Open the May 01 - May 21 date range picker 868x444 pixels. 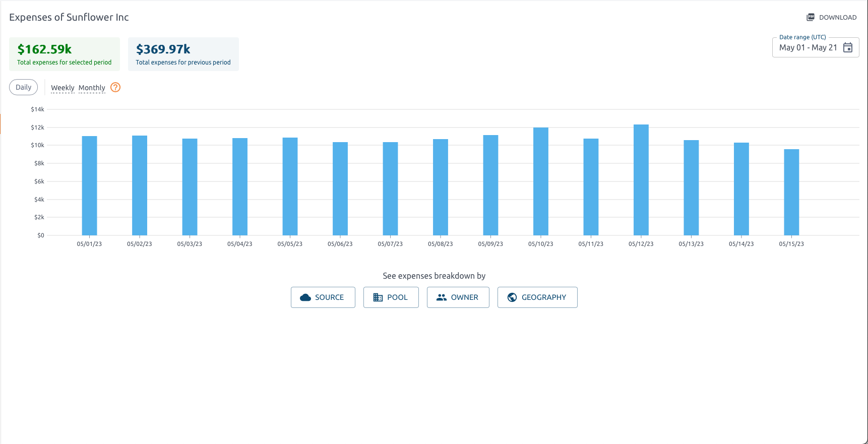pos(808,47)
